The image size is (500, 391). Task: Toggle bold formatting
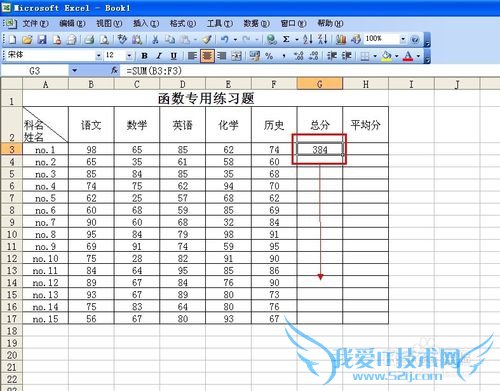pyautogui.click(x=144, y=56)
